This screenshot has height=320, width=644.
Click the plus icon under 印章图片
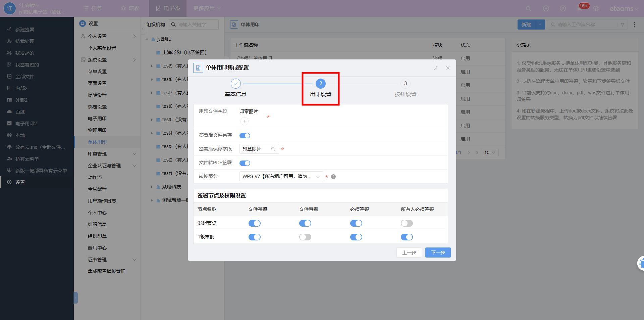pyautogui.click(x=245, y=121)
